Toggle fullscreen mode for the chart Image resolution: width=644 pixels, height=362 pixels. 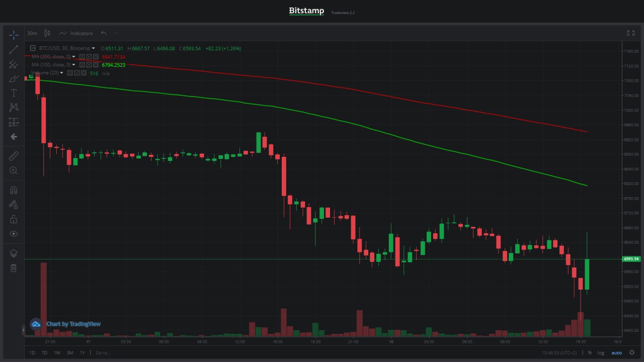tap(630, 33)
